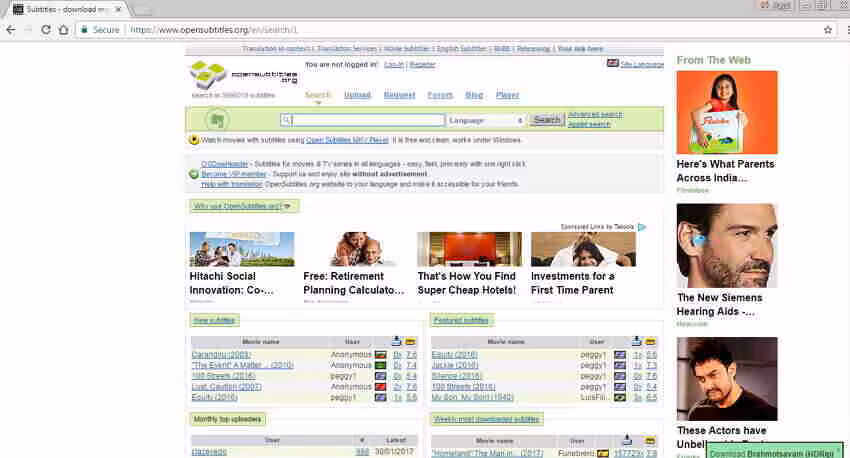Open the Become VIP member link

point(234,174)
